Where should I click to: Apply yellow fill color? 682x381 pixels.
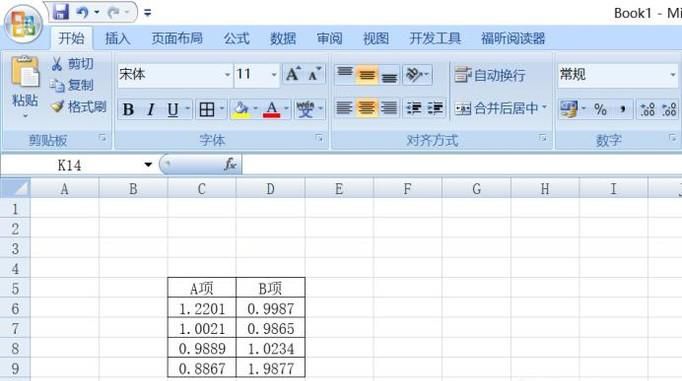coord(241,110)
